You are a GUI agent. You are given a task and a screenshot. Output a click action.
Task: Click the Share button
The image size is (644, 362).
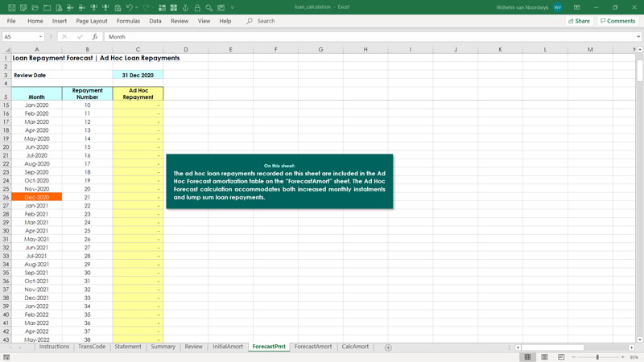point(579,21)
